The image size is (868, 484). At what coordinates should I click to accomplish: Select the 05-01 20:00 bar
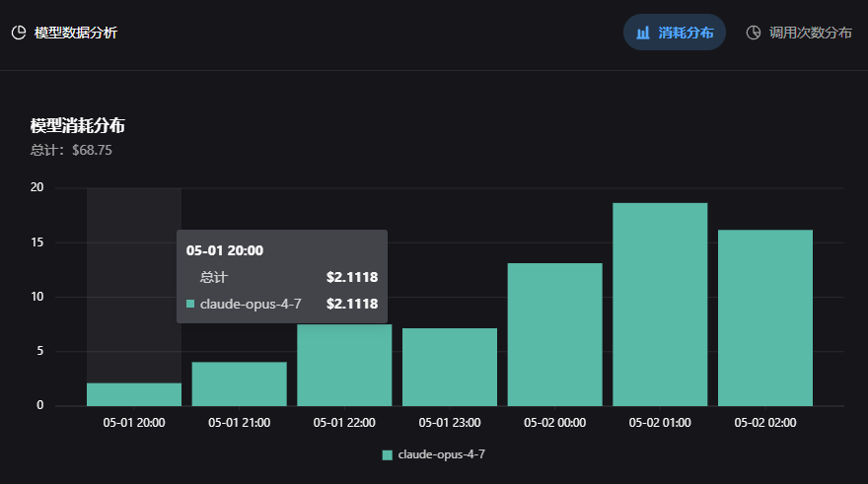coord(134,394)
